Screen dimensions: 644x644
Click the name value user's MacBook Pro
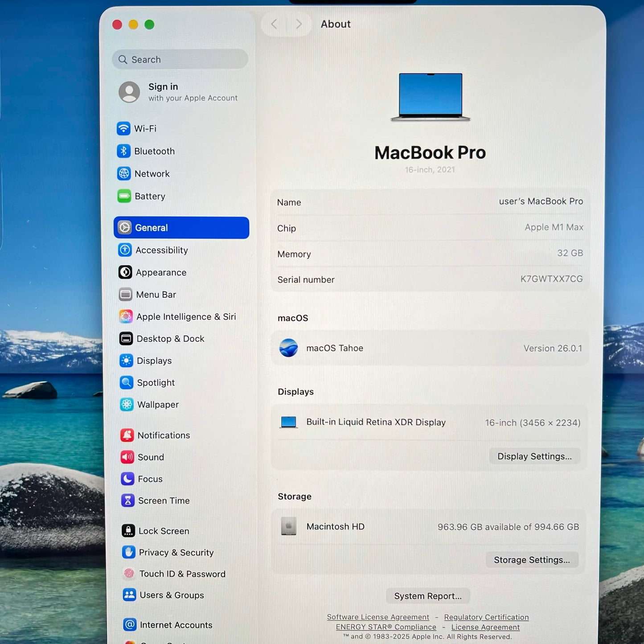coord(541,201)
